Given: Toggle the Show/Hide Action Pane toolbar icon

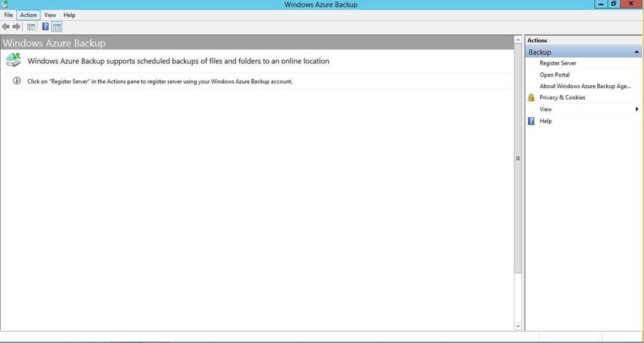Looking at the screenshot, I should [x=57, y=27].
